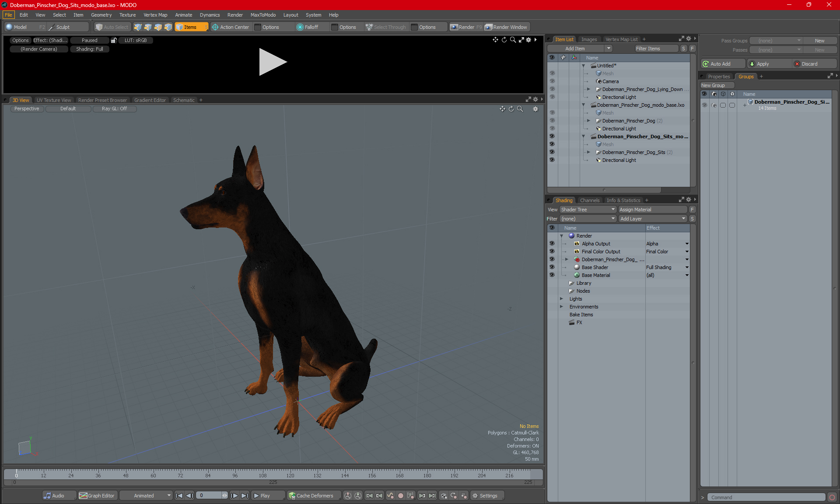
Task: Switch to Images tab
Action: [x=589, y=39]
